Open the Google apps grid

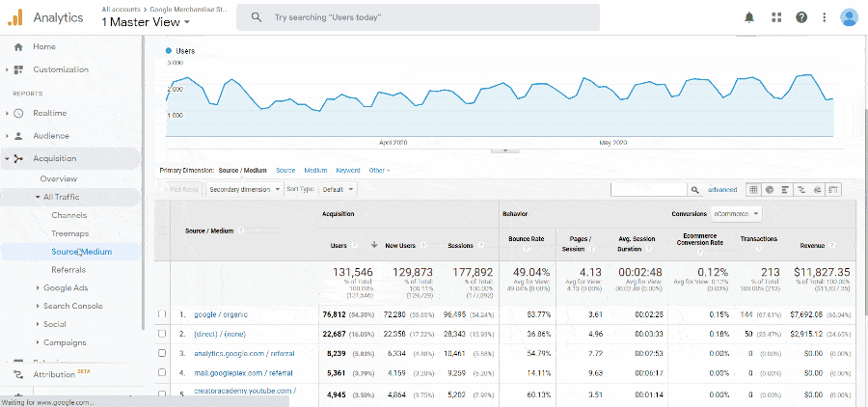776,17
